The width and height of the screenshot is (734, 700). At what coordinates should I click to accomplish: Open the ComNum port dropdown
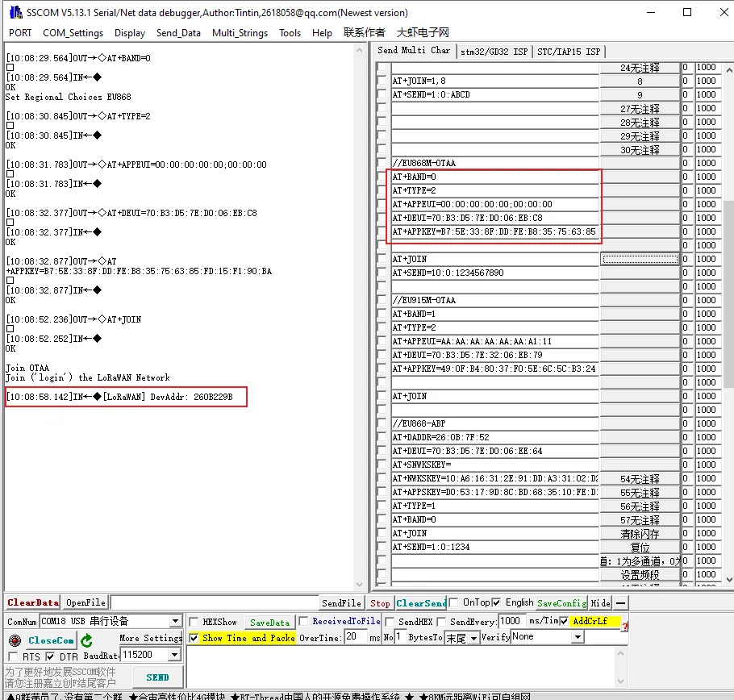pos(175,622)
